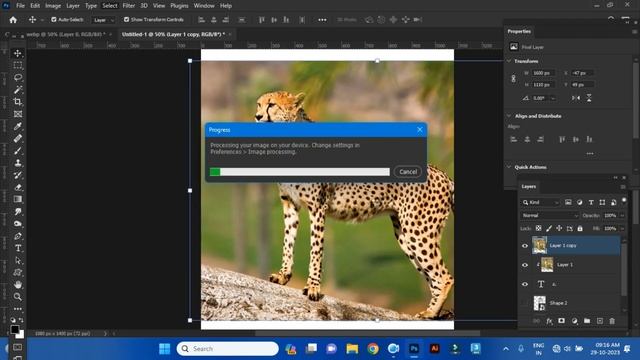
Task: Cancel the Progress dialog
Action: (x=408, y=172)
